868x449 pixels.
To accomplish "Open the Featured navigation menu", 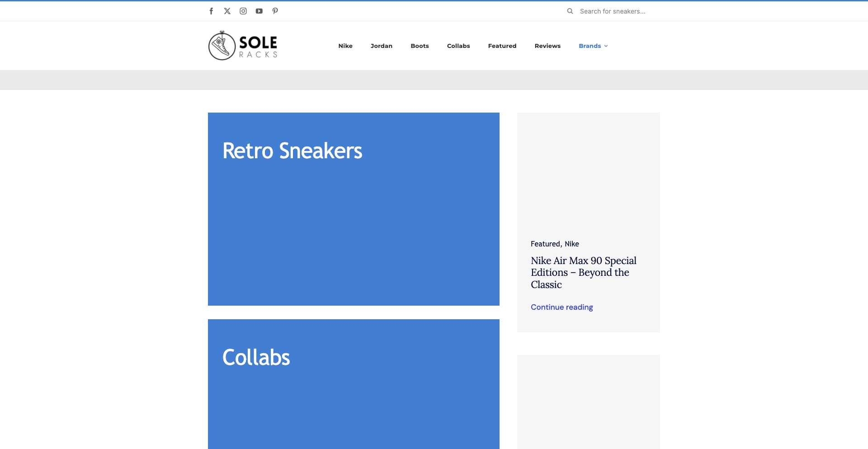I will coord(502,46).
